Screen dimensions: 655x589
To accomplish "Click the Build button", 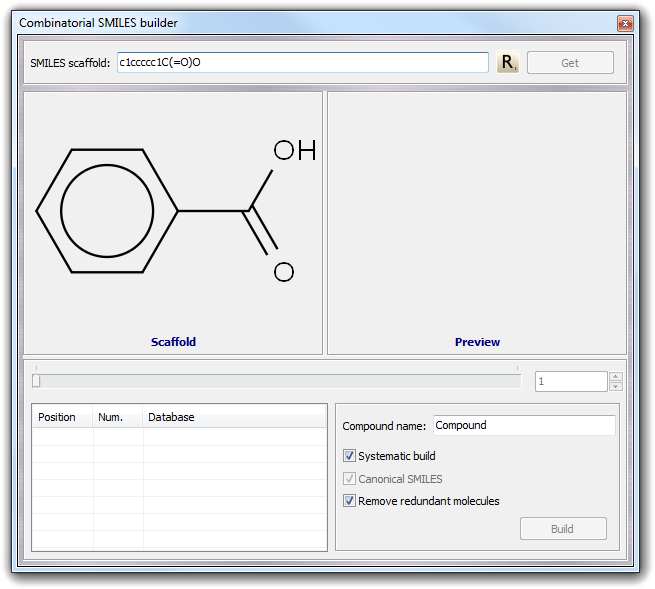I will click(x=563, y=529).
